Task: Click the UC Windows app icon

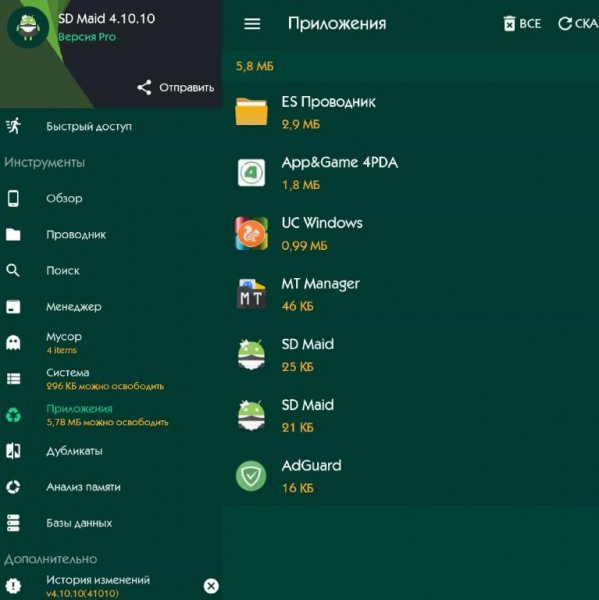Action: click(251, 233)
